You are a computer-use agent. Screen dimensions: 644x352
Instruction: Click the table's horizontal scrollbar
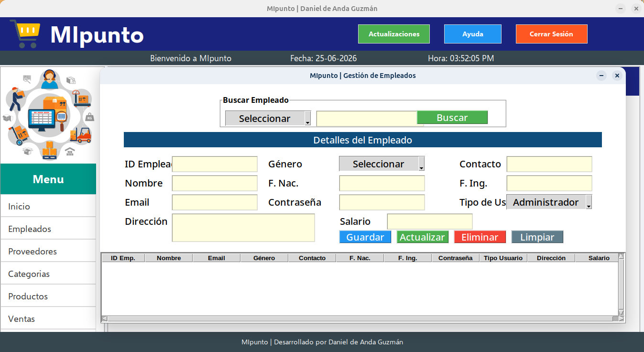(x=360, y=319)
